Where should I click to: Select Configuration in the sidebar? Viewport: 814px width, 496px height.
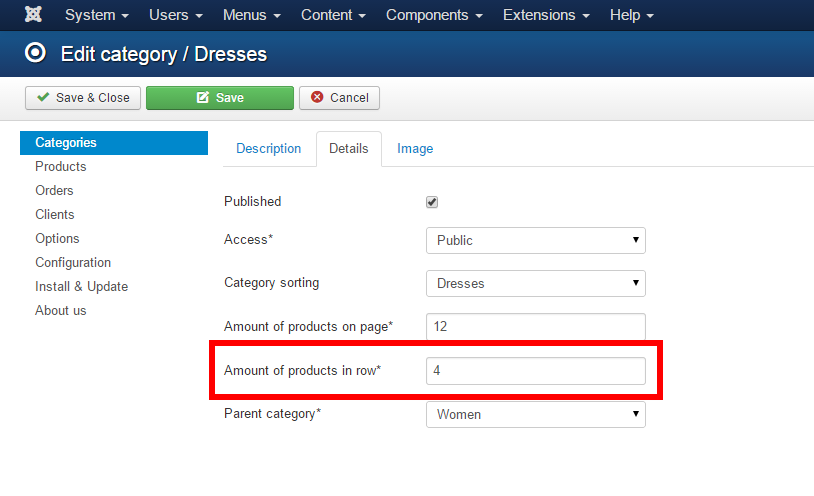pyautogui.click(x=73, y=263)
